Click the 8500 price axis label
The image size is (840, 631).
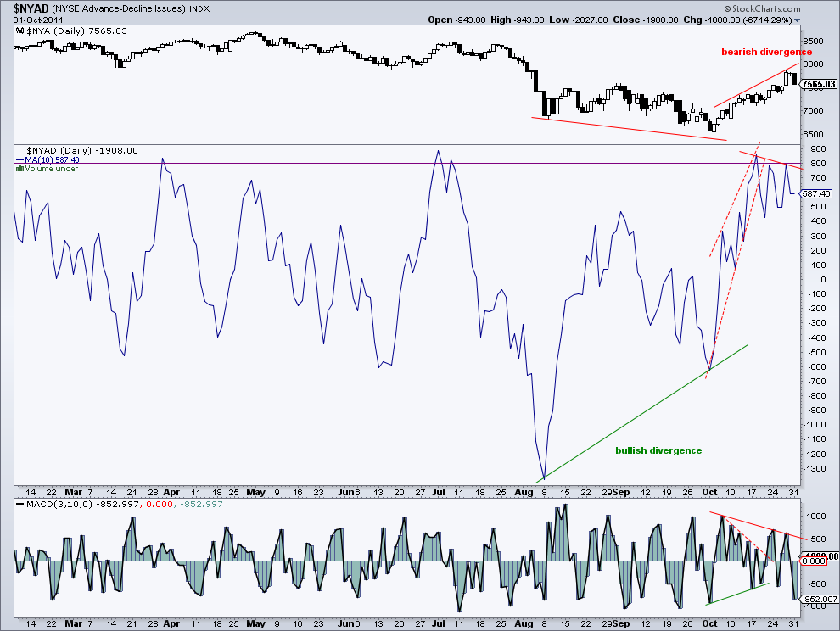813,41
